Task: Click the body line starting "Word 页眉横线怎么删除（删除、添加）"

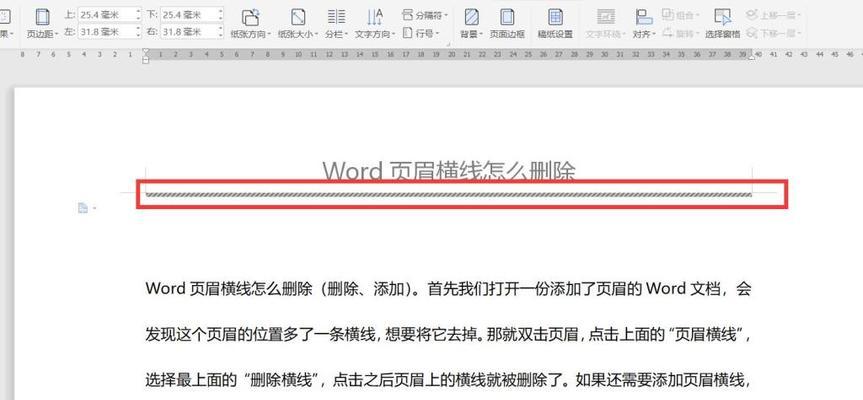Action: pyautogui.click(x=449, y=289)
